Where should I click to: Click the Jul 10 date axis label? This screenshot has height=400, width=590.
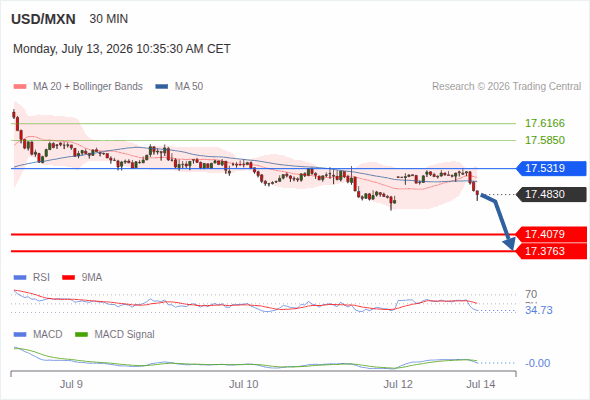244,385
